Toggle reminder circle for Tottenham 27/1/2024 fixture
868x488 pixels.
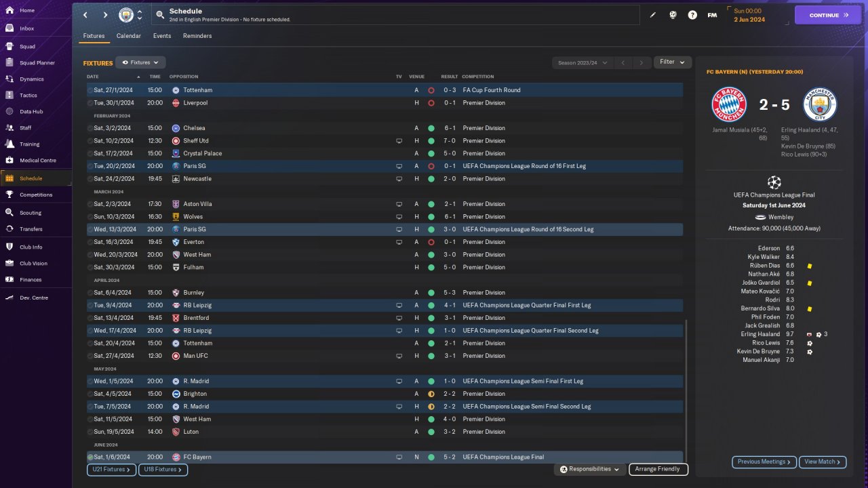(x=90, y=90)
